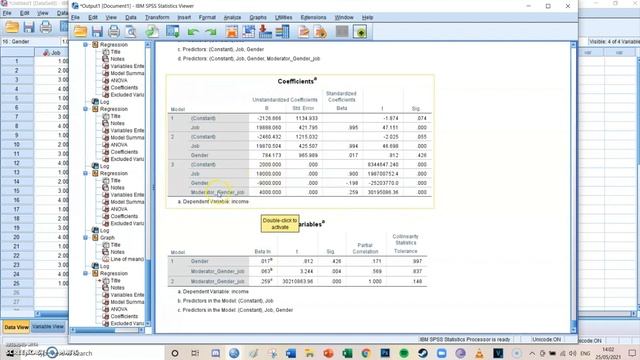Image resolution: width=640 pixels, height=360 pixels.
Task: Open Steam from the taskbar
Action: (422, 353)
